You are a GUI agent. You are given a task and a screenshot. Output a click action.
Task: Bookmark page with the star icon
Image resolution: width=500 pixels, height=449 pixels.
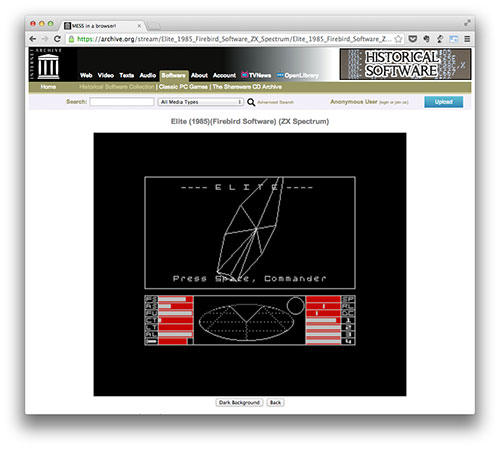coord(398,39)
